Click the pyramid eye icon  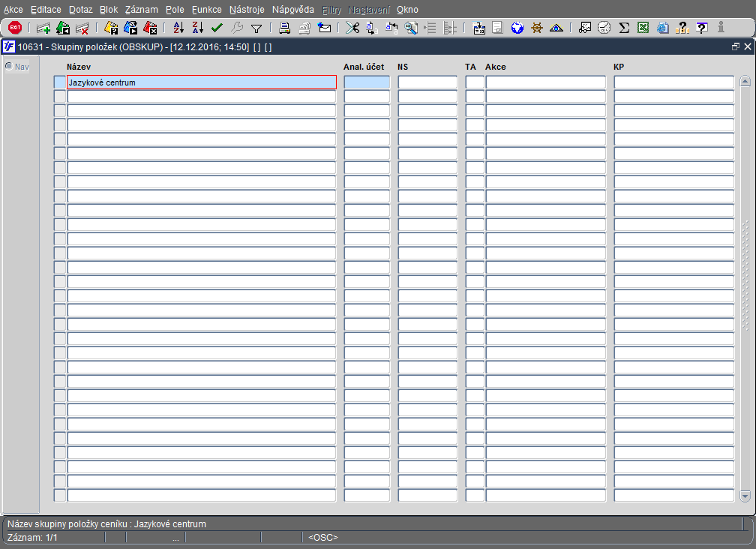(556, 28)
